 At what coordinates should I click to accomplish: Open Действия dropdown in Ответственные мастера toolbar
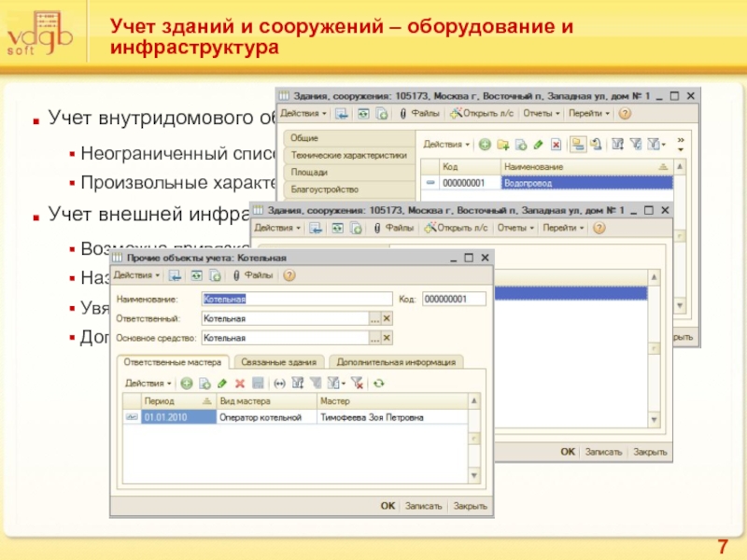(x=148, y=384)
